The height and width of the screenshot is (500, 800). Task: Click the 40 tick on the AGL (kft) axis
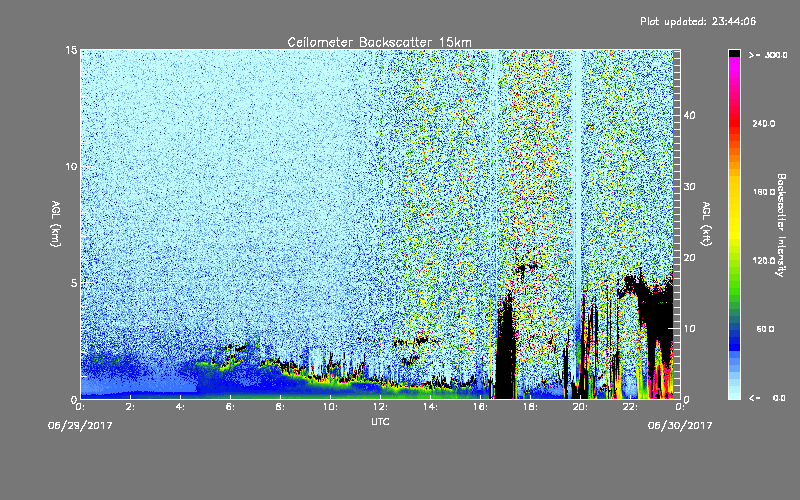click(x=689, y=115)
